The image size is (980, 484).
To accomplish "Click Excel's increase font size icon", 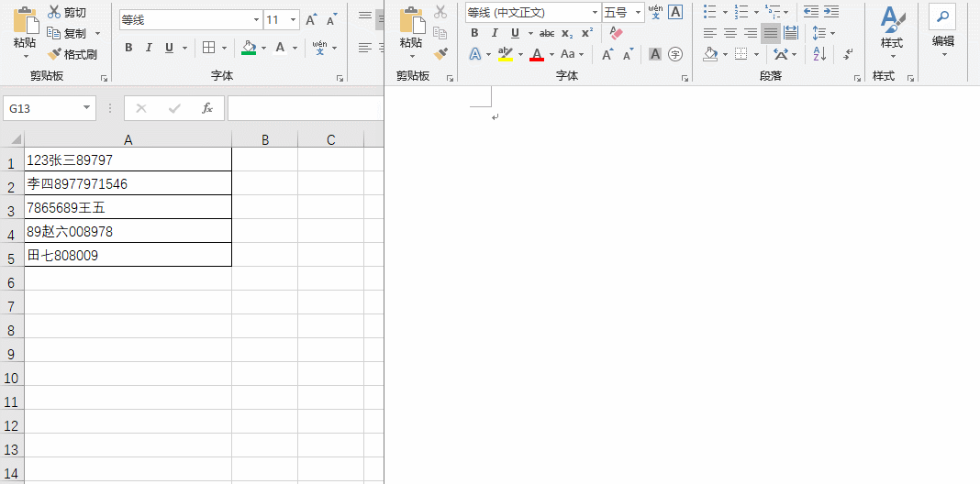I will [x=311, y=20].
